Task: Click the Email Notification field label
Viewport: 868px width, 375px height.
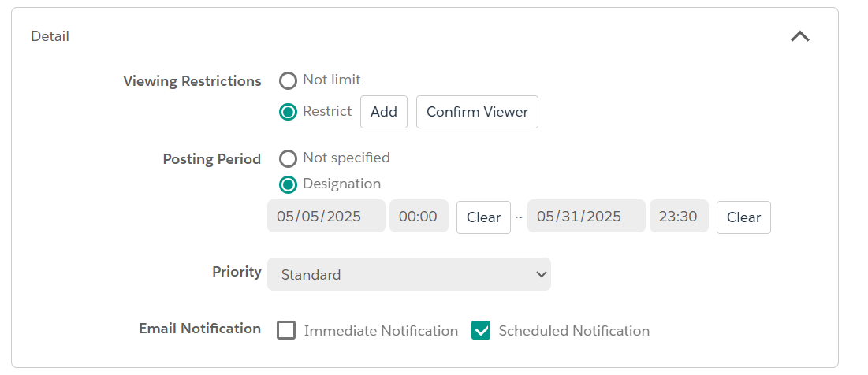Action: (x=199, y=329)
